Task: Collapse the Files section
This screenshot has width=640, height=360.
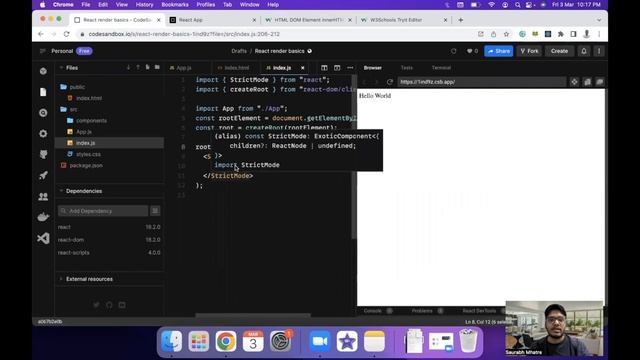Action: [61, 67]
